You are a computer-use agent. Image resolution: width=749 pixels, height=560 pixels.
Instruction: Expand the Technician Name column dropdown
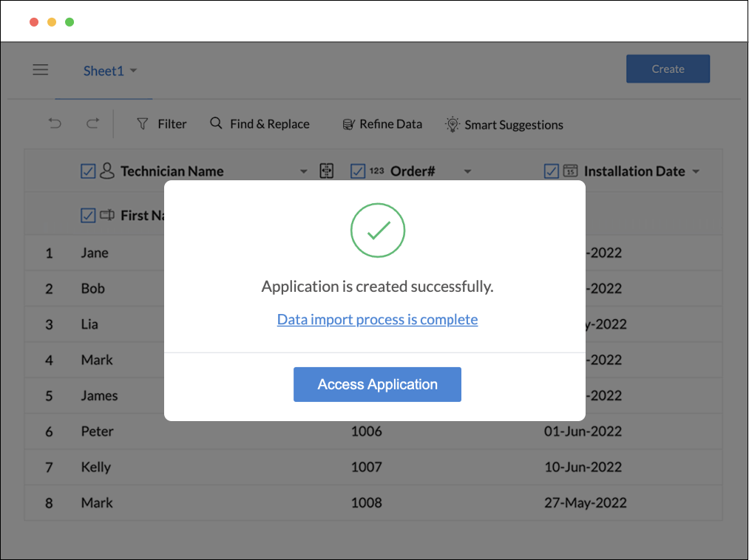coord(303,172)
